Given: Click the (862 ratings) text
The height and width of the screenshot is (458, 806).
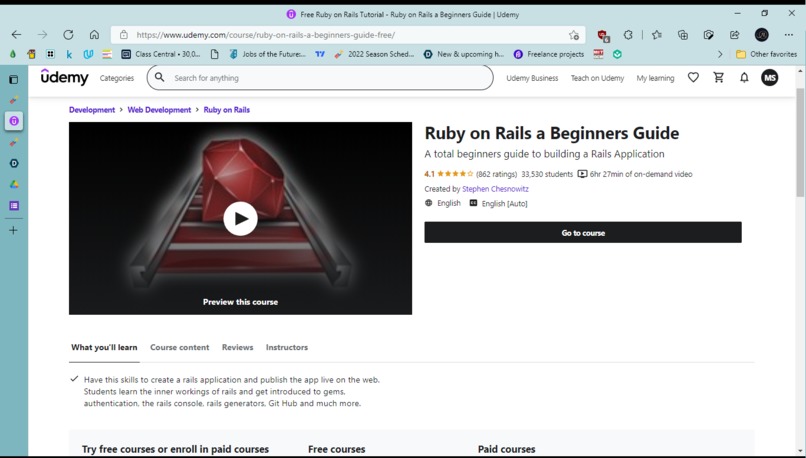Looking at the screenshot, I should pos(496,174).
